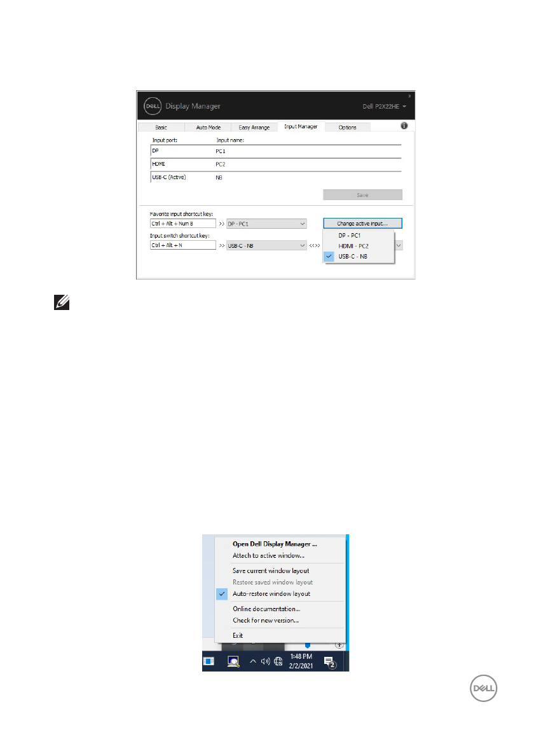Screen dimensions: 534x756
Task: Switch to the Basic tab
Action: (x=161, y=127)
